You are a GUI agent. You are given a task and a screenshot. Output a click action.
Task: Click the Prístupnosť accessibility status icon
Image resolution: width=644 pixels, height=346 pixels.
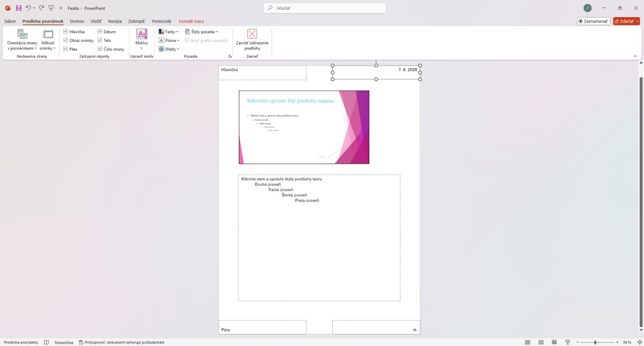click(81, 342)
